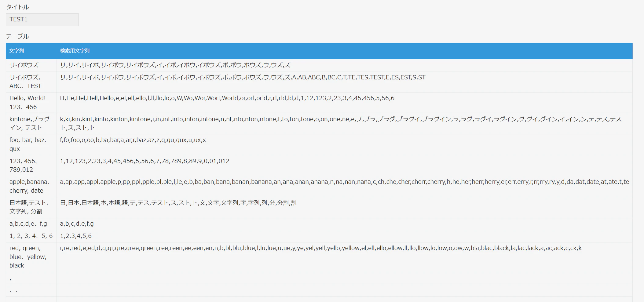Click the タイトル field label
644x302 pixels.
tap(17, 7)
